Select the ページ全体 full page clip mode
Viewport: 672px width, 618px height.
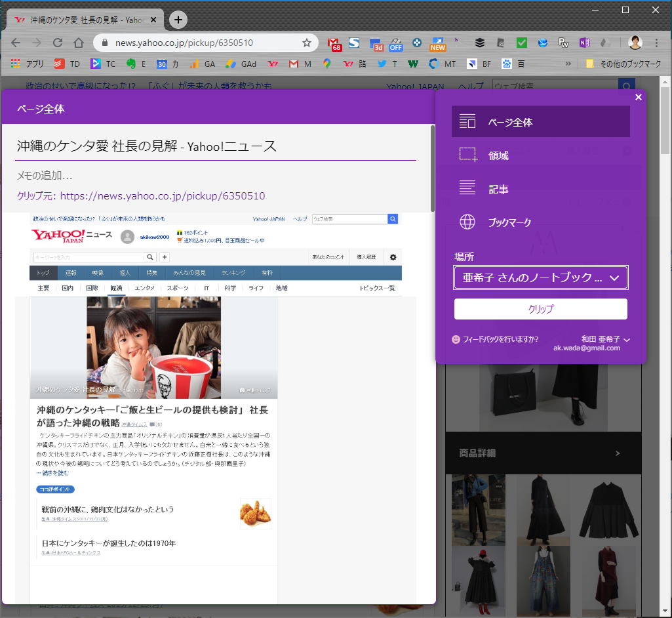coord(540,122)
